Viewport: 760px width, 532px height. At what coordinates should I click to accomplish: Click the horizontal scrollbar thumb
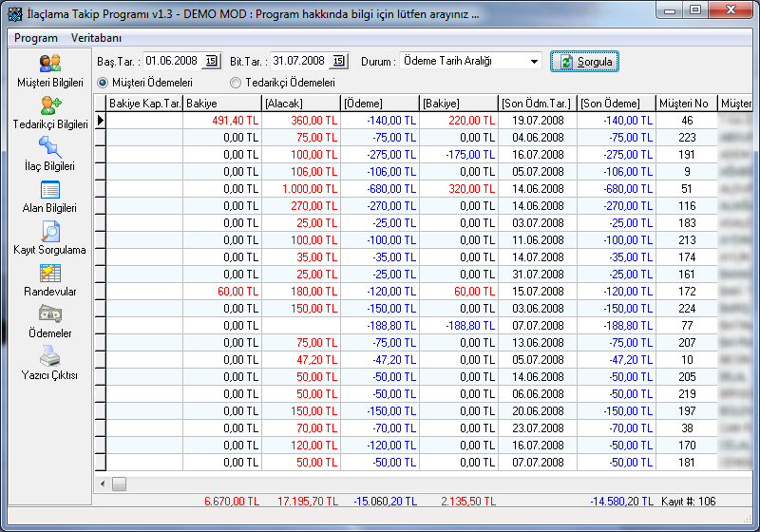(120, 484)
